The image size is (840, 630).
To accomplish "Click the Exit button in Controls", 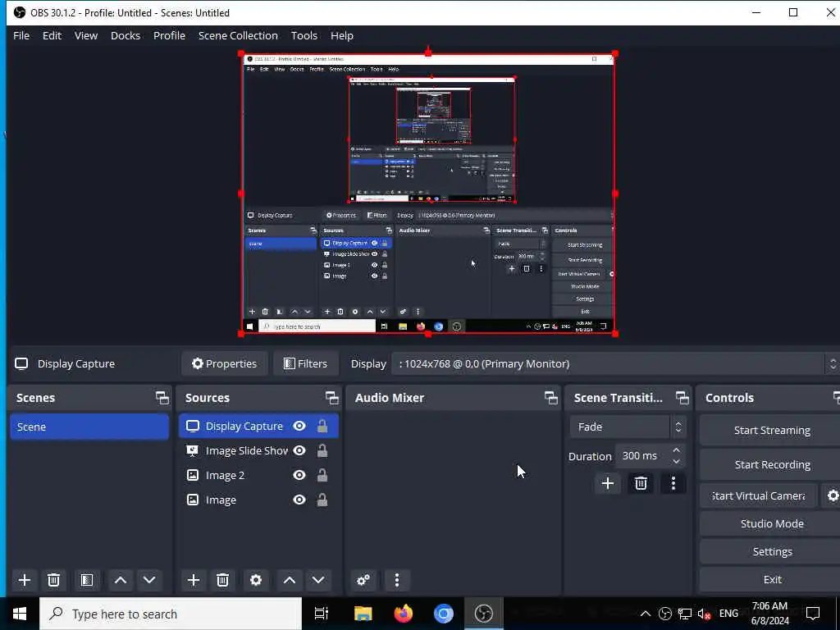I will [769, 579].
